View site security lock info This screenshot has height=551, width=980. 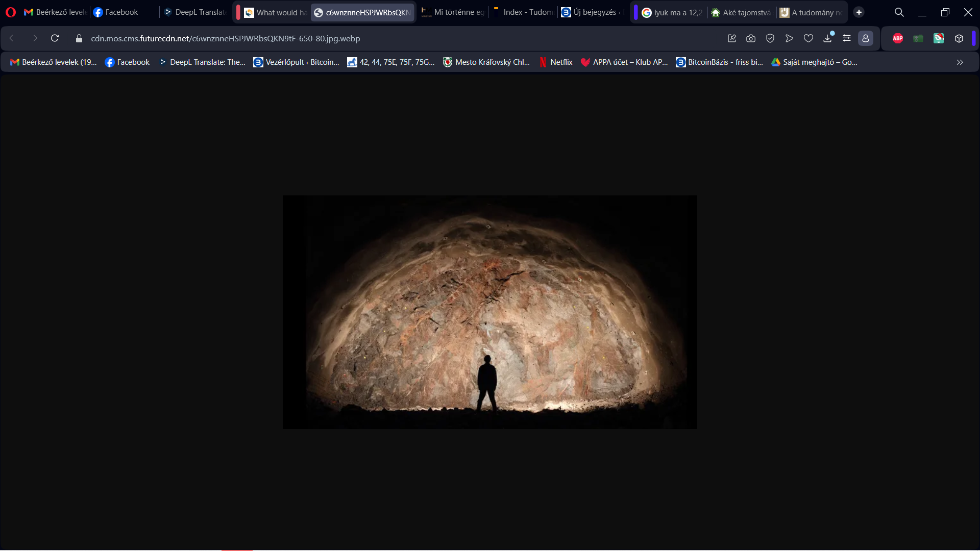click(x=79, y=38)
